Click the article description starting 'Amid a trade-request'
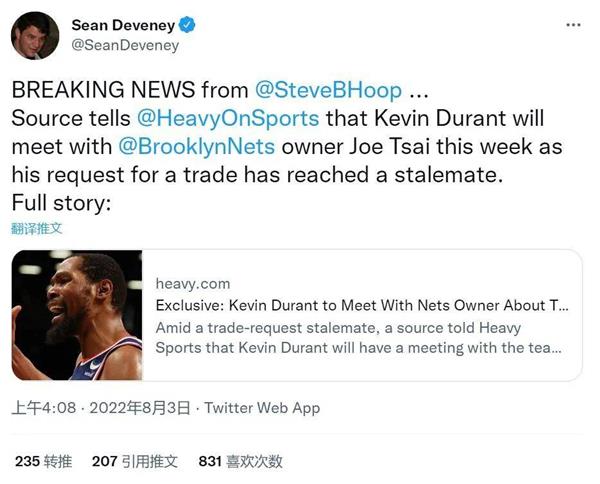 (359, 338)
